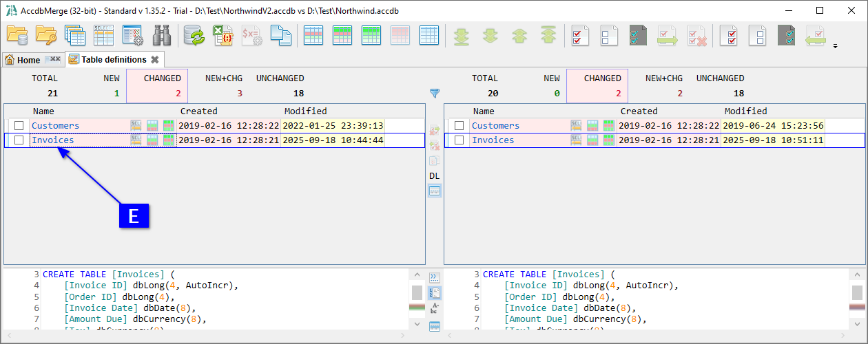Open the database folder icon
This screenshot has width=868, height=344.
tap(17, 34)
